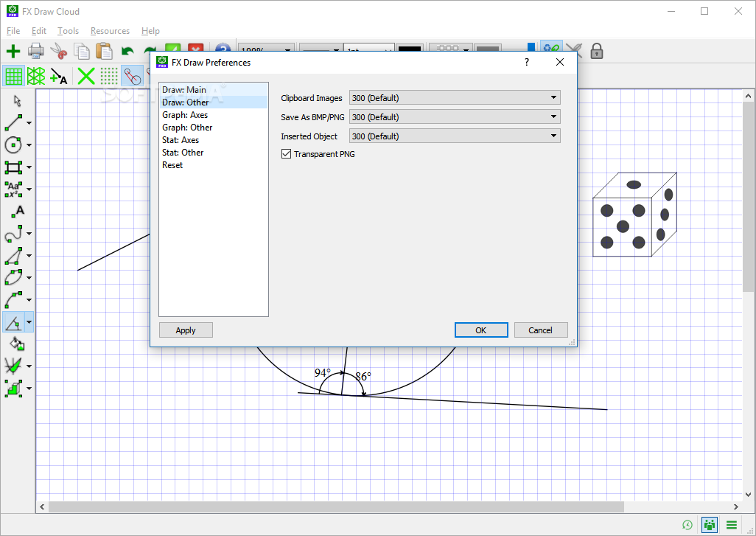The height and width of the screenshot is (536, 756).
Task: Select the rectangle drawing tool
Action: coord(13,167)
